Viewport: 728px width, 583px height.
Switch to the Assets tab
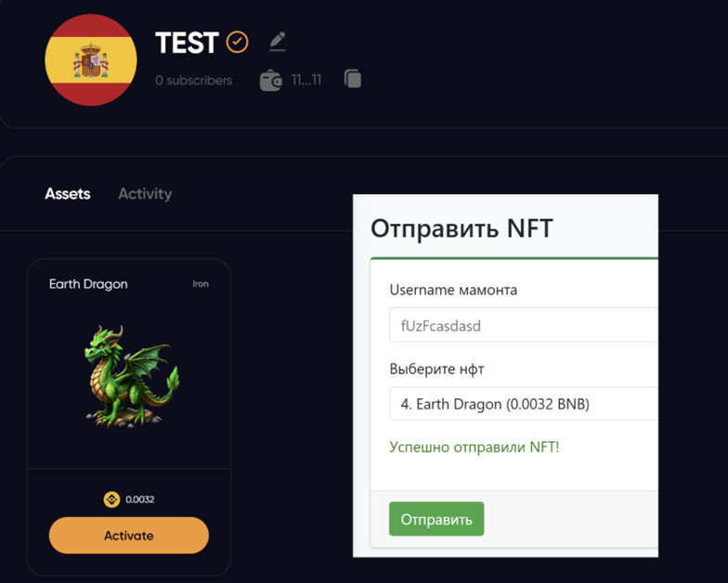[67, 193]
